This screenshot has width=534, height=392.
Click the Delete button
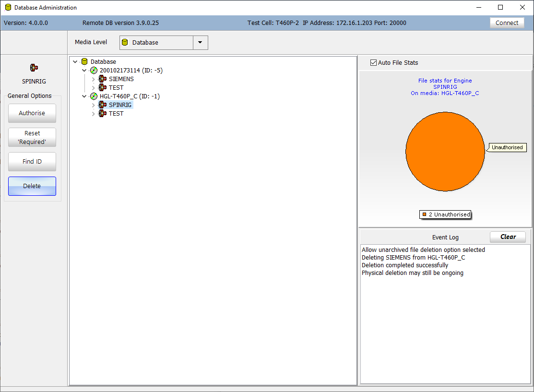(32, 186)
